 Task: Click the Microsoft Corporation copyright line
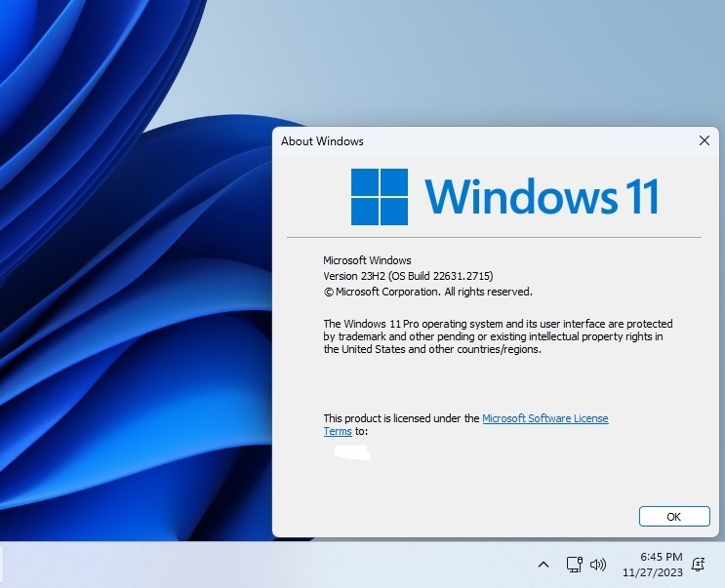point(428,292)
